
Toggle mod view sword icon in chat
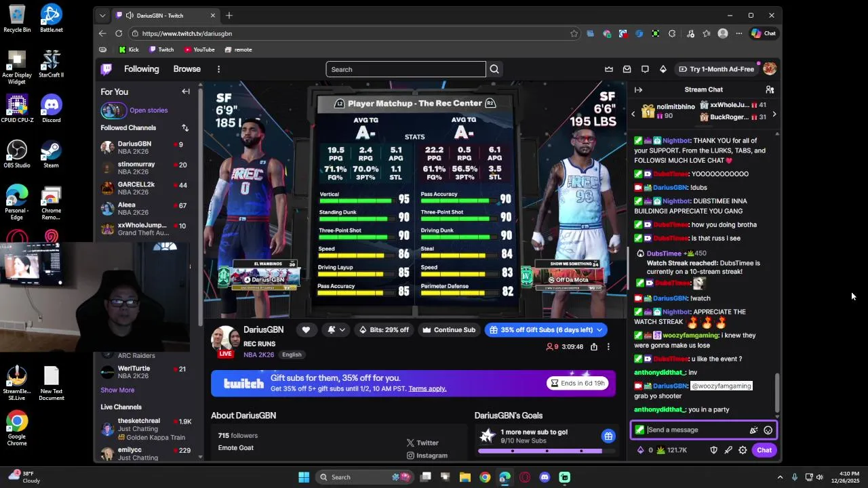pyautogui.click(x=728, y=450)
